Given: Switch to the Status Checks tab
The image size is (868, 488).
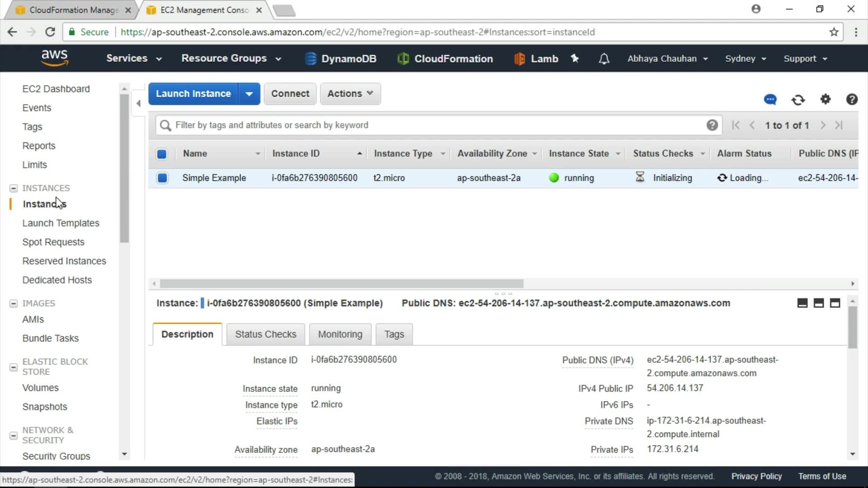Looking at the screenshot, I should (265, 334).
